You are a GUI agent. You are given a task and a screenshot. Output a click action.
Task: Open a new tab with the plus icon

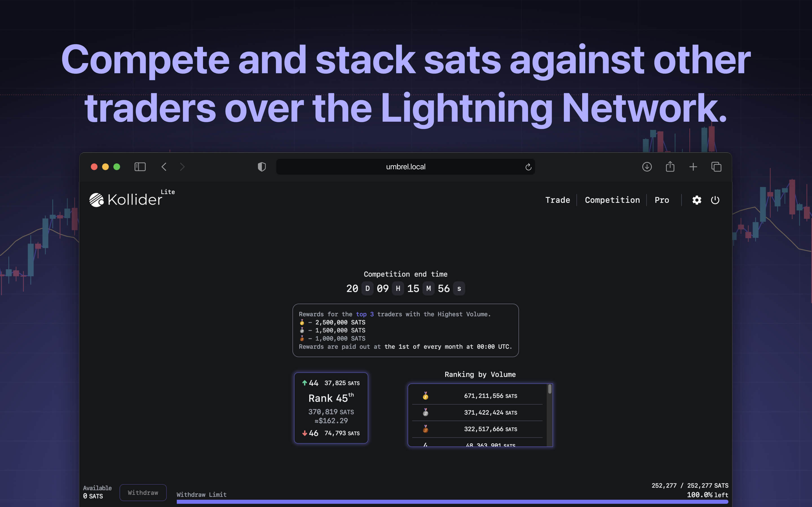pos(693,167)
